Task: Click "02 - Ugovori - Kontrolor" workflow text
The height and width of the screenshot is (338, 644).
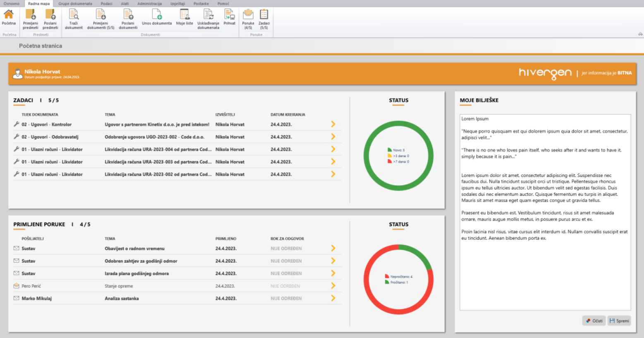Action: (47, 124)
